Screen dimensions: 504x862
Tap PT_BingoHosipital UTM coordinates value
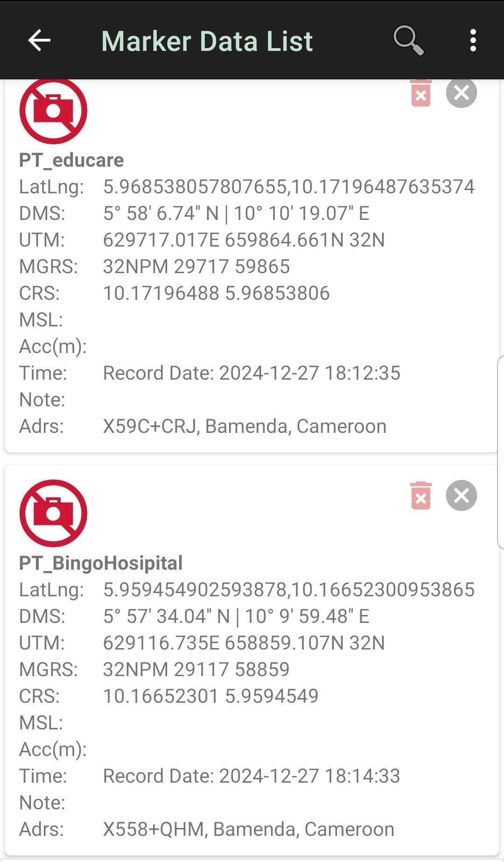pyautogui.click(x=244, y=643)
